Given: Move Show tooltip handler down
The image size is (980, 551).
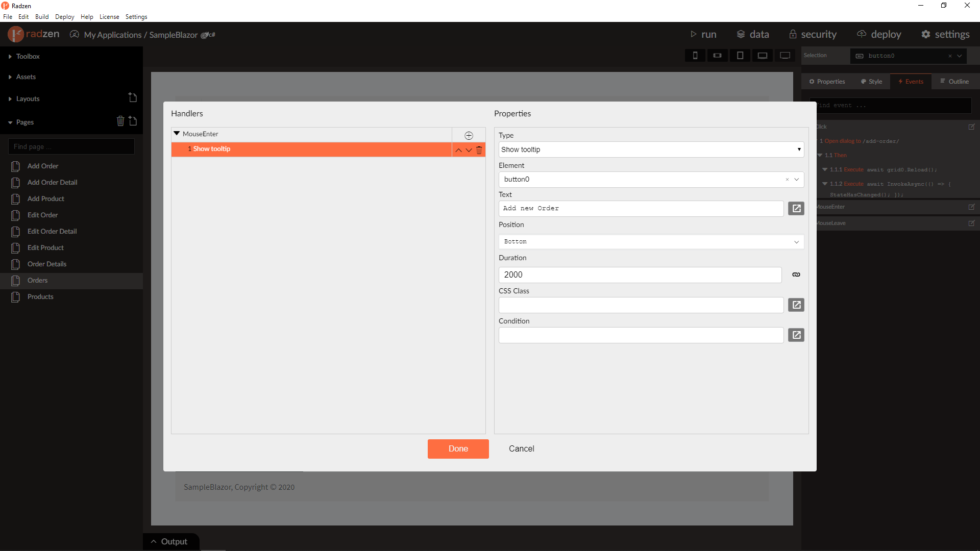Looking at the screenshot, I should click(469, 150).
